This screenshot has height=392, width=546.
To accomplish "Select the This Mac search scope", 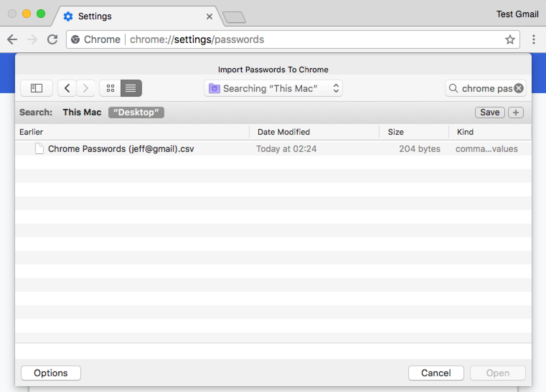I will pos(82,112).
